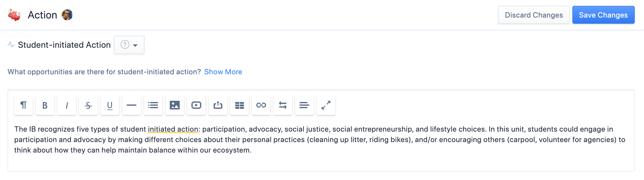Expand editor to fullscreen
Image resolution: width=644 pixels, height=180 pixels.
pos(326,105)
